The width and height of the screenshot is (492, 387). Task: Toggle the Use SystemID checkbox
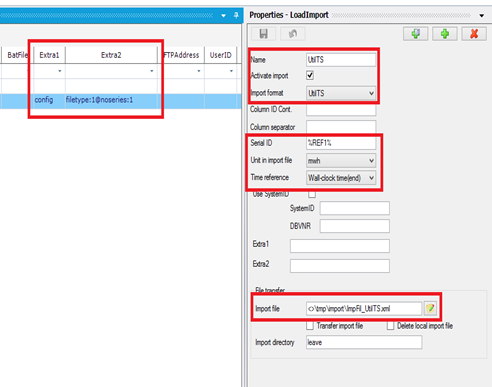tap(312, 194)
